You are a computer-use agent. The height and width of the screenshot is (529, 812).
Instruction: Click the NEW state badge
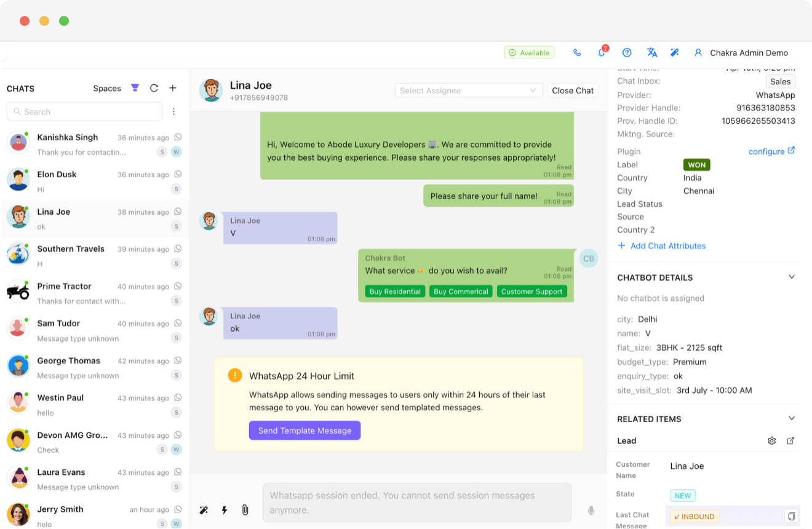pos(683,496)
